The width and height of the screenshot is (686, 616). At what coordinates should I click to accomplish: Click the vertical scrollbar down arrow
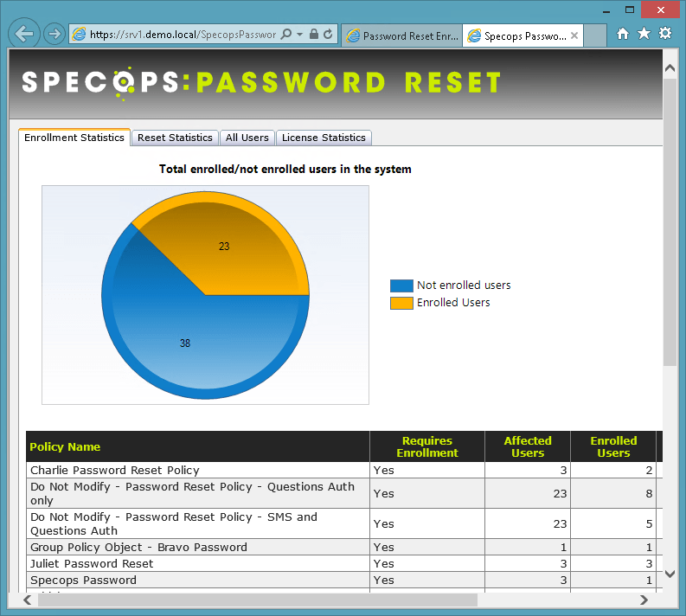(x=670, y=574)
